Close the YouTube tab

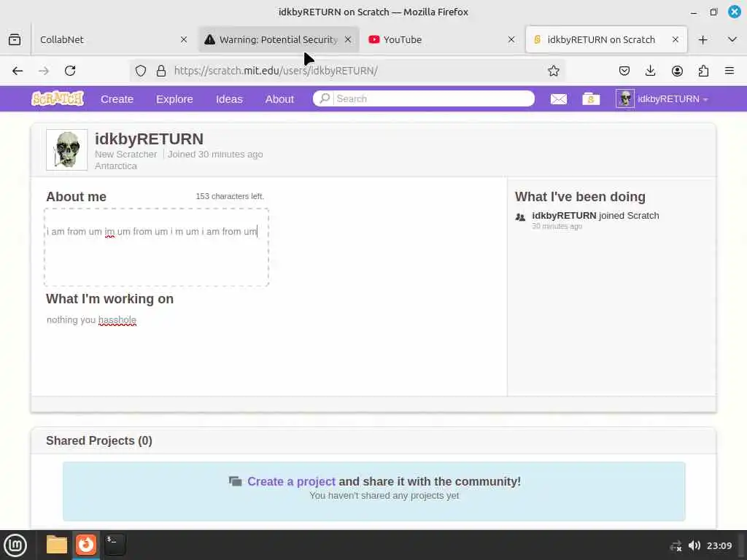[511, 39]
